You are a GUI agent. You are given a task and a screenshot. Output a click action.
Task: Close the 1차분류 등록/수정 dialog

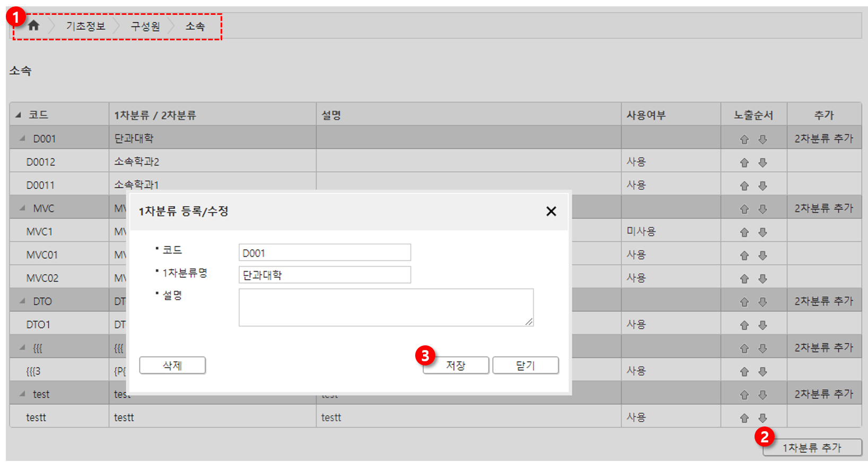551,211
